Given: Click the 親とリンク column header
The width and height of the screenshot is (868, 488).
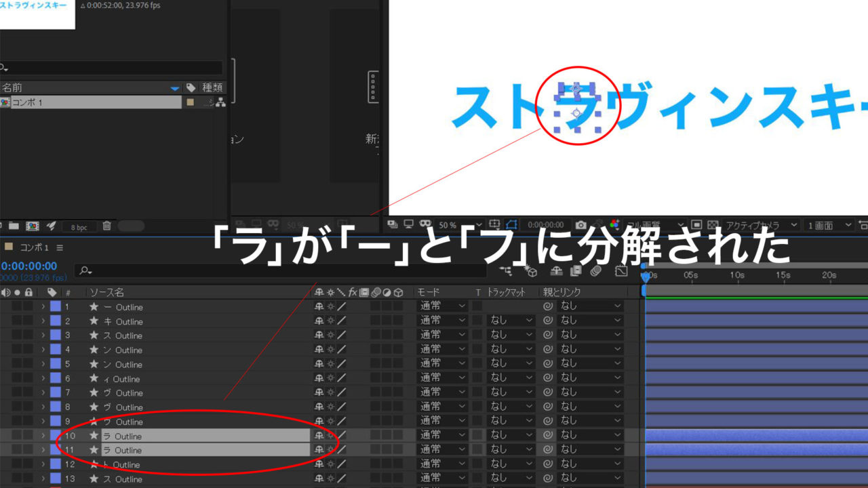Looking at the screenshot, I should [561, 292].
